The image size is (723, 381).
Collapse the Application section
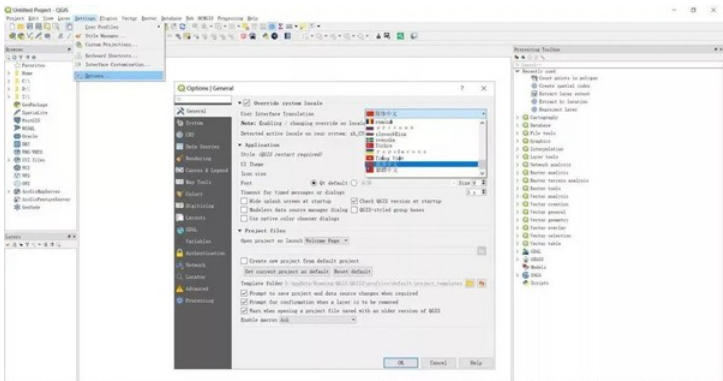click(240, 145)
